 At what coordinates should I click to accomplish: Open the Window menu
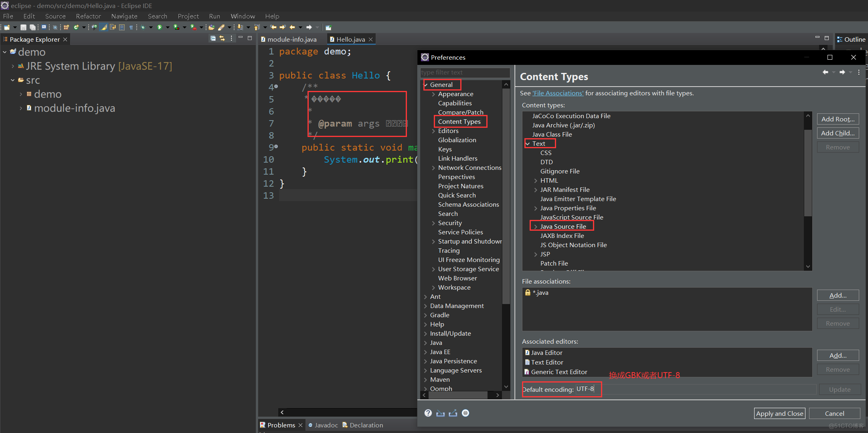pyautogui.click(x=243, y=16)
